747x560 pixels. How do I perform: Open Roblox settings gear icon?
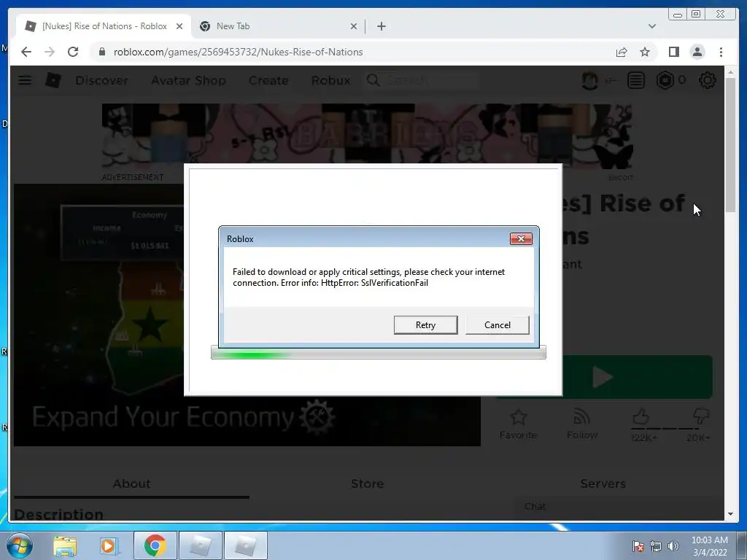pos(707,80)
